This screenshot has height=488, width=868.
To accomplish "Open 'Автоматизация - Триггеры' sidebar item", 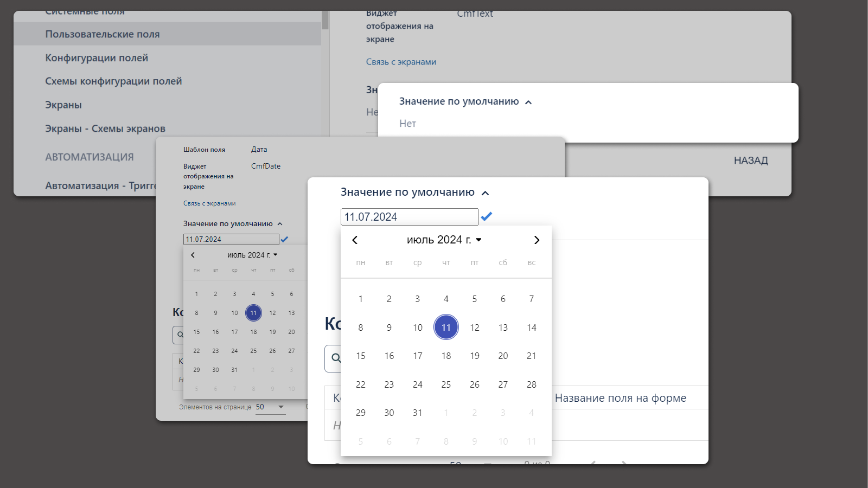I will 100,185.
